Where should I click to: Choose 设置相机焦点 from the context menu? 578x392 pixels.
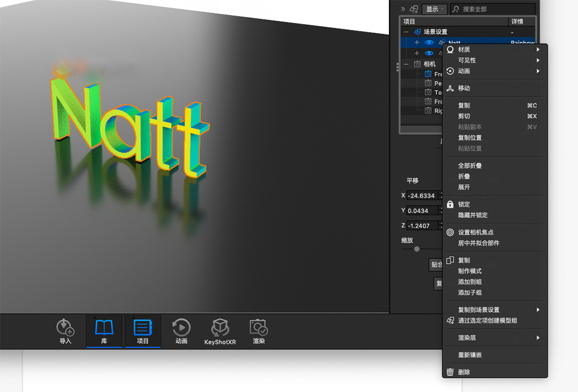476,232
